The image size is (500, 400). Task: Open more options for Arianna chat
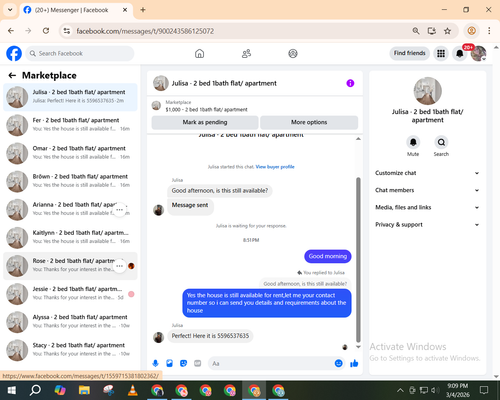120,210
